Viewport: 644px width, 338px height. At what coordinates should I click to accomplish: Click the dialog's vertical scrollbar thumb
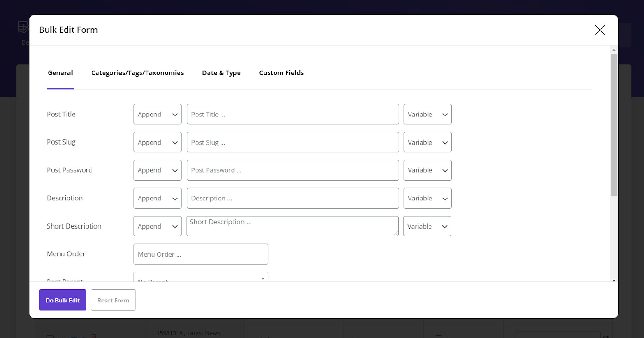point(613,125)
